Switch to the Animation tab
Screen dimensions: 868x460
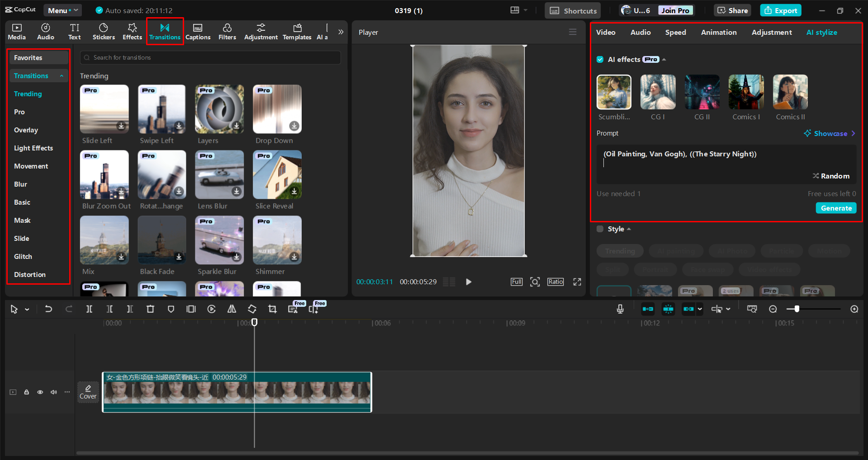click(719, 32)
